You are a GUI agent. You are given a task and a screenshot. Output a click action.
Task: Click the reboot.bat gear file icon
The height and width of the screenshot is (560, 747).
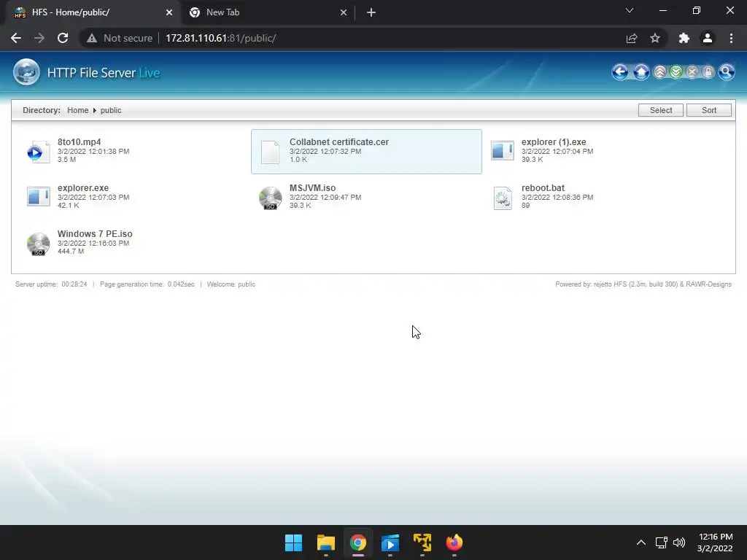point(502,198)
